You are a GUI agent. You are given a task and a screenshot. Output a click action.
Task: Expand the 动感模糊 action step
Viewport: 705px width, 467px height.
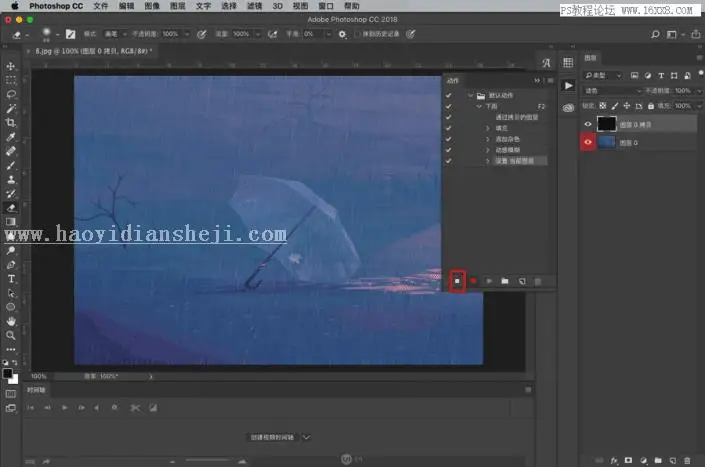[488, 150]
